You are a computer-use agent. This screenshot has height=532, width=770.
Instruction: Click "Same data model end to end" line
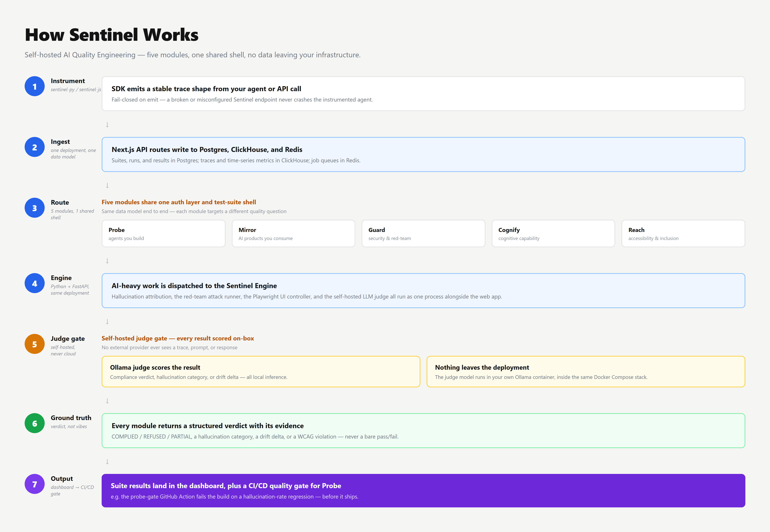tap(194, 211)
